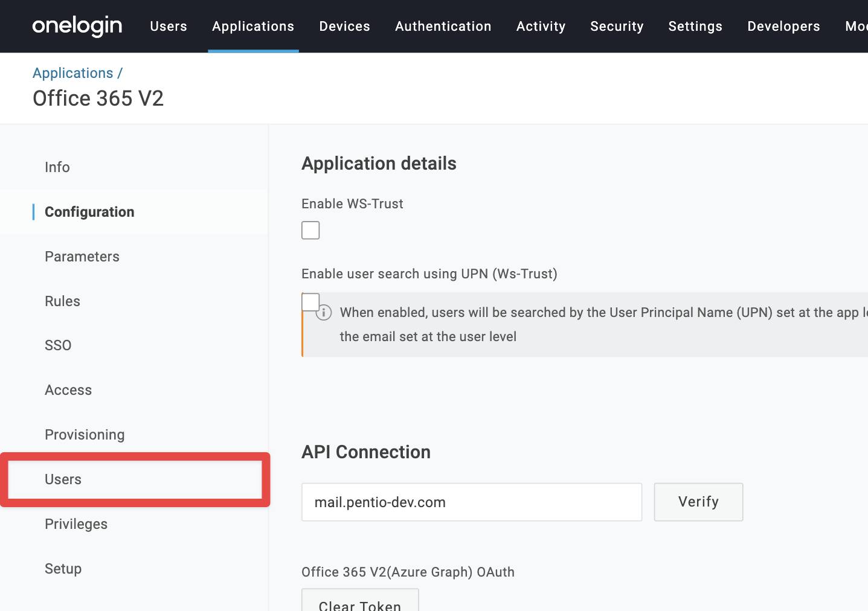868x611 pixels.
Task: Open the Developers menu
Action: (784, 26)
